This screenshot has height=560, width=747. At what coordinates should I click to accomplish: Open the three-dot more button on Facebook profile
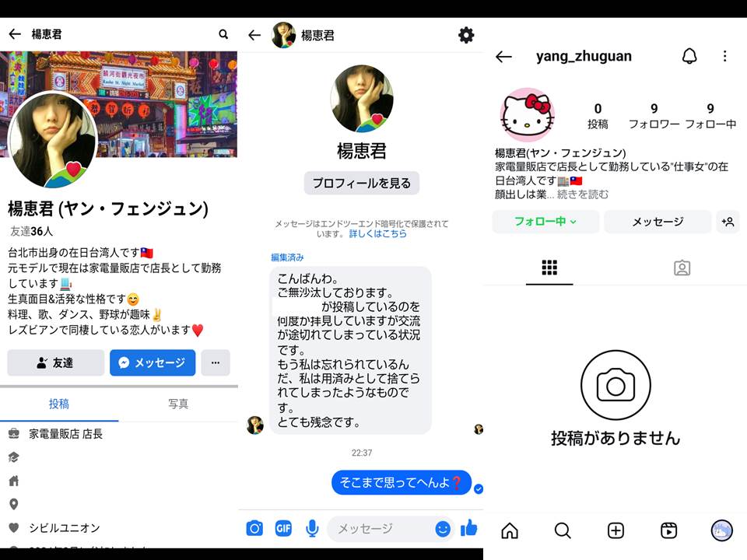(216, 363)
